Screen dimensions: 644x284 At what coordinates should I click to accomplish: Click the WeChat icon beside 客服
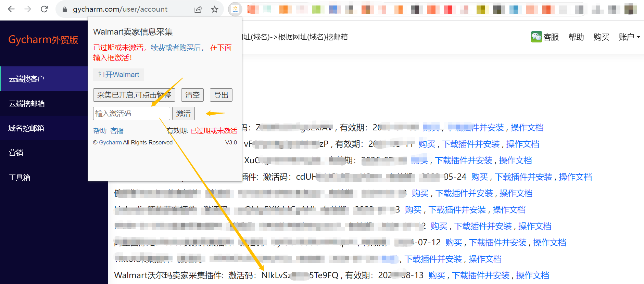pyautogui.click(x=536, y=37)
